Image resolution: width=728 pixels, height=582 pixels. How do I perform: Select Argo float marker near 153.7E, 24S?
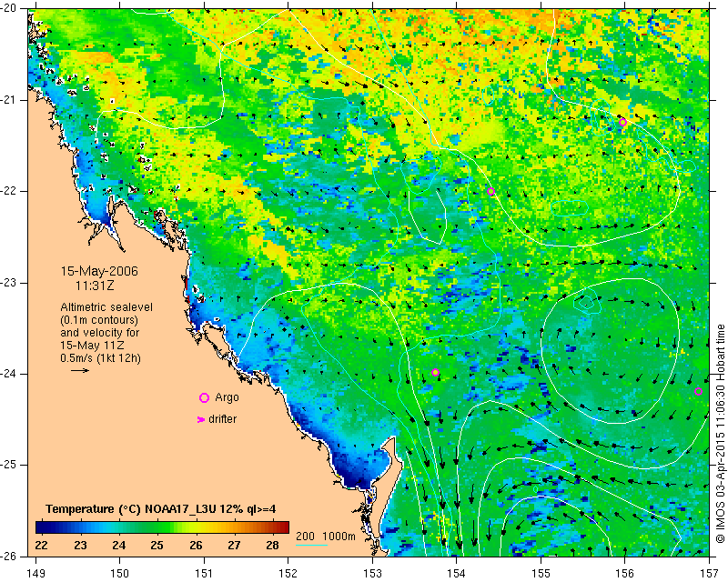(x=435, y=372)
